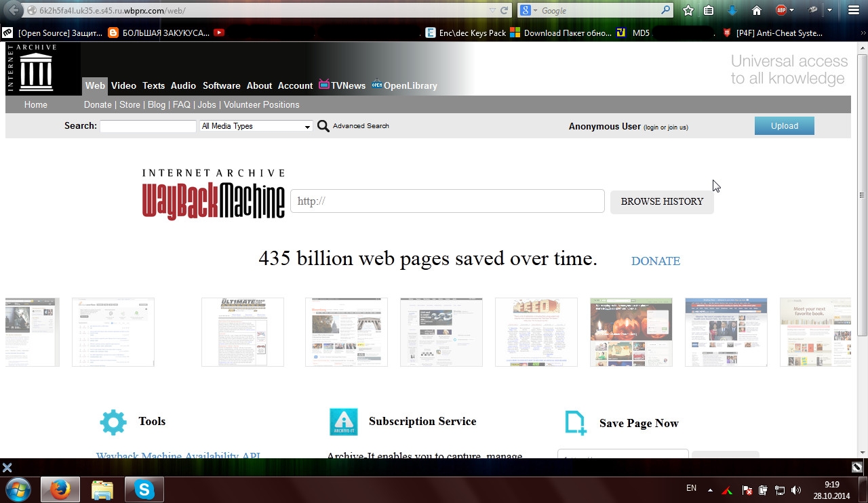Select the Video tab
Viewport: 868px width, 503px height.
[123, 85]
